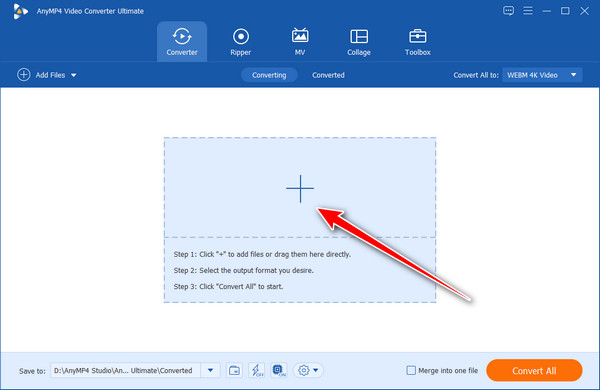Open the Converter tab
This screenshot has width=600, height=390.
pos(182,42)
